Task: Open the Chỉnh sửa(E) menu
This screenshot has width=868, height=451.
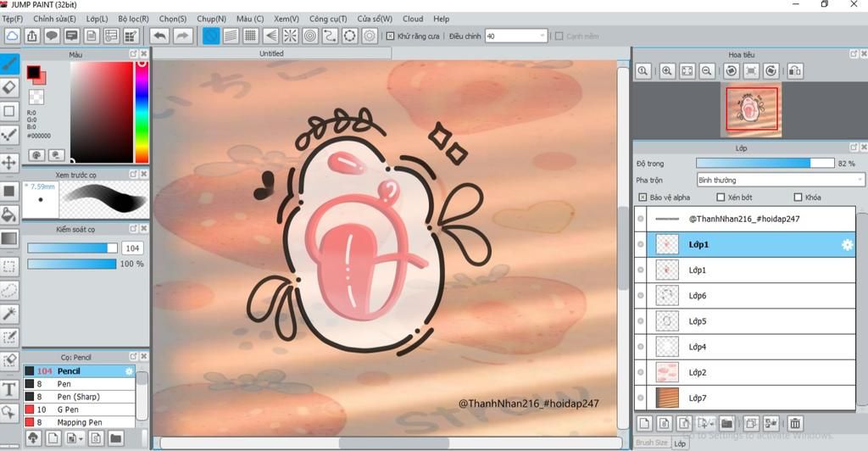Action: pos(54,19)
